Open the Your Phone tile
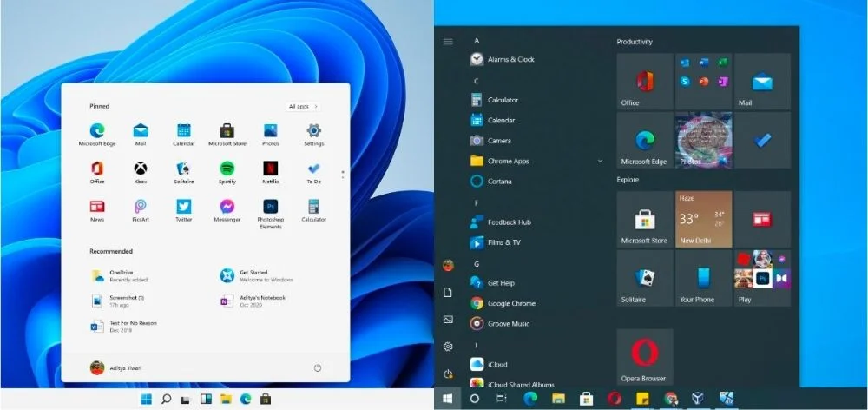This screenshot has width=868, height=410. [704, 278]
